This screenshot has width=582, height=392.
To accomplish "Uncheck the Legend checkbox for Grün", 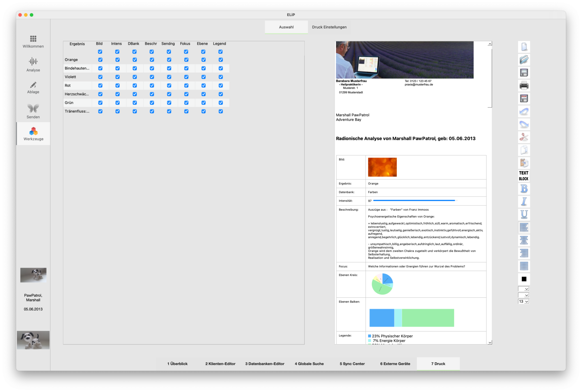I will point(221,103).
